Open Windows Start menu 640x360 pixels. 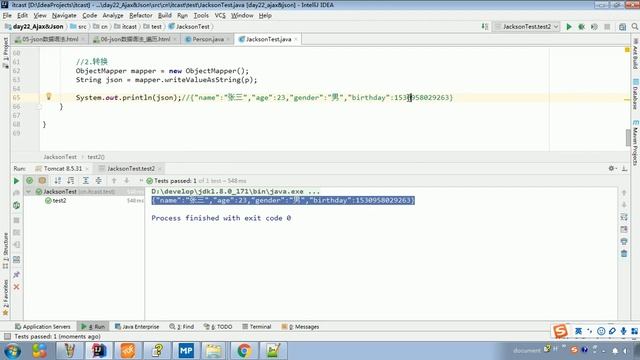tap(12, 351)
